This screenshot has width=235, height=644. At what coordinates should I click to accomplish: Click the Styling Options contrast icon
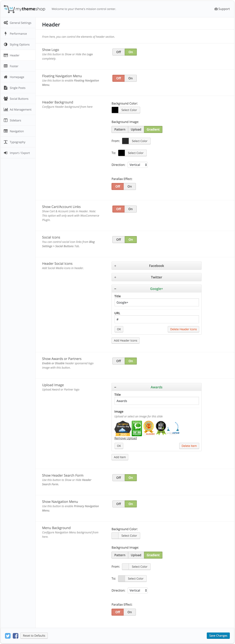point(6,44)
